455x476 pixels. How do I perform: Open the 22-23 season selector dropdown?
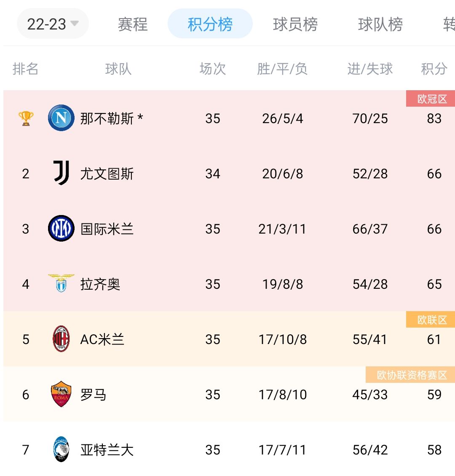click(x=53, y=24)
